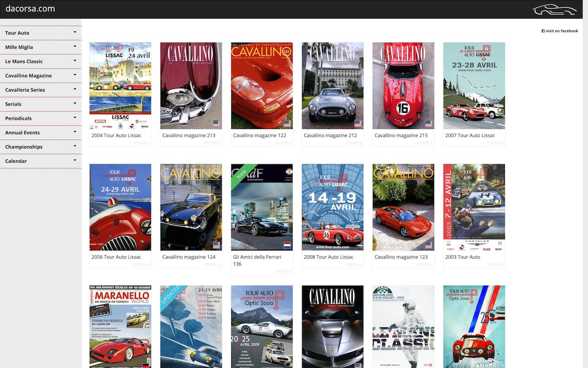The image size is (588, 368).
Task: Expand the Calendar menu arrow
Action: [x=75, y=160]
